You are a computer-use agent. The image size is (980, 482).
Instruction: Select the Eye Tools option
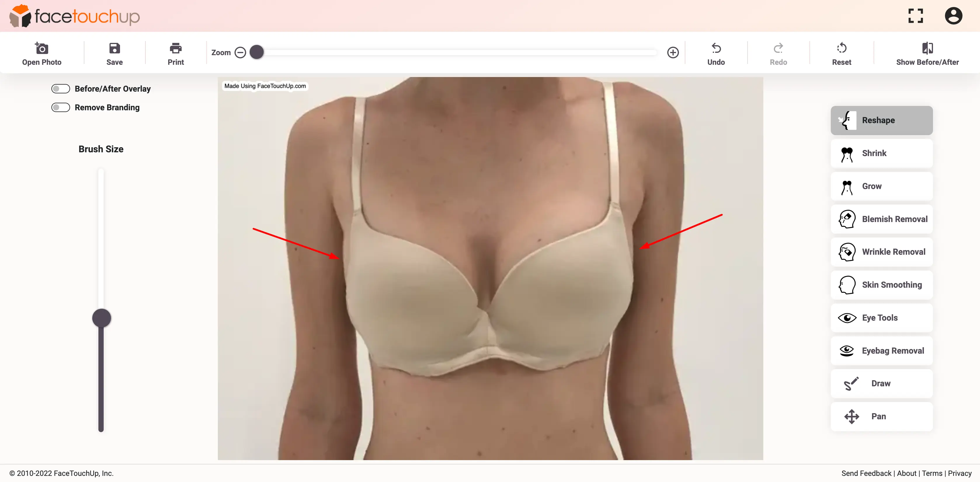click(880, 318)
